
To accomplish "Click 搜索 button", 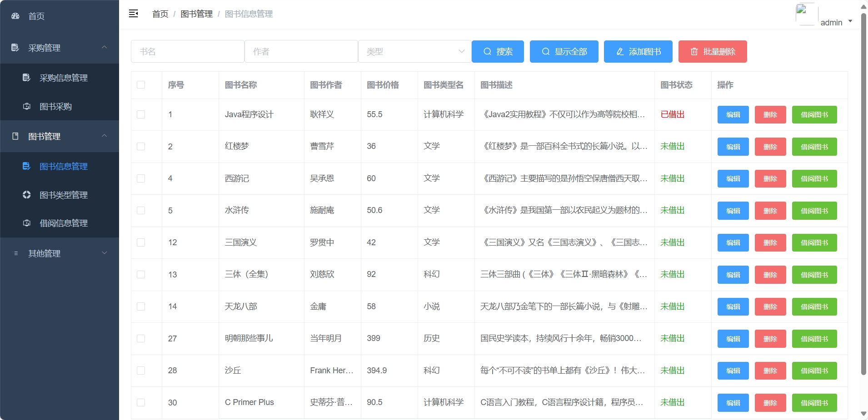I will 498,51.
